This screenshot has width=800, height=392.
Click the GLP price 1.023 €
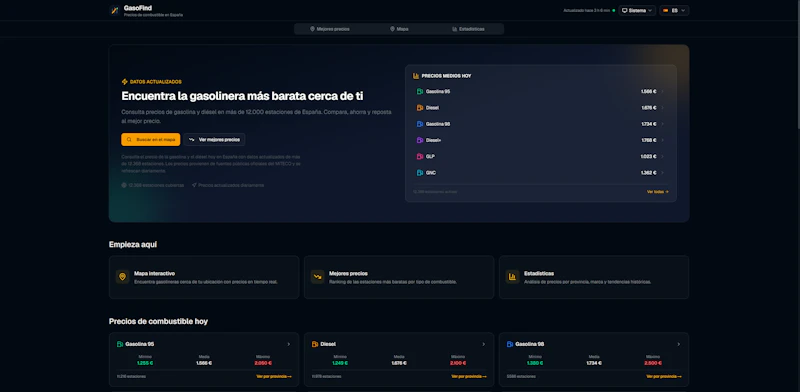[x=648, y=156]
